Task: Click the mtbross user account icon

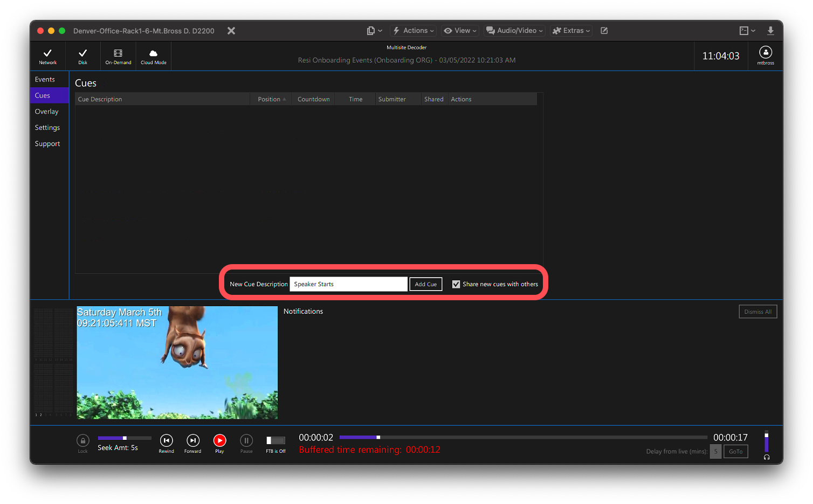Action: click(x=765, y=56)
